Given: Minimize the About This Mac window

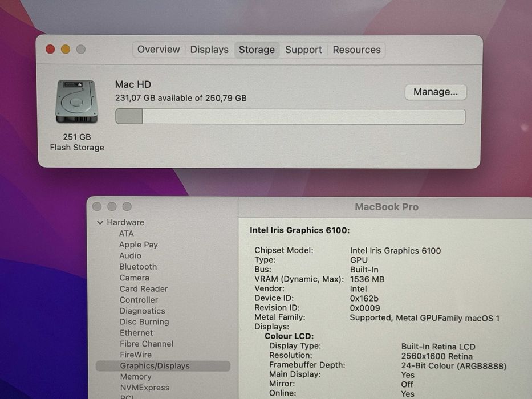Looking at the screenshot, I should point(66,49).
